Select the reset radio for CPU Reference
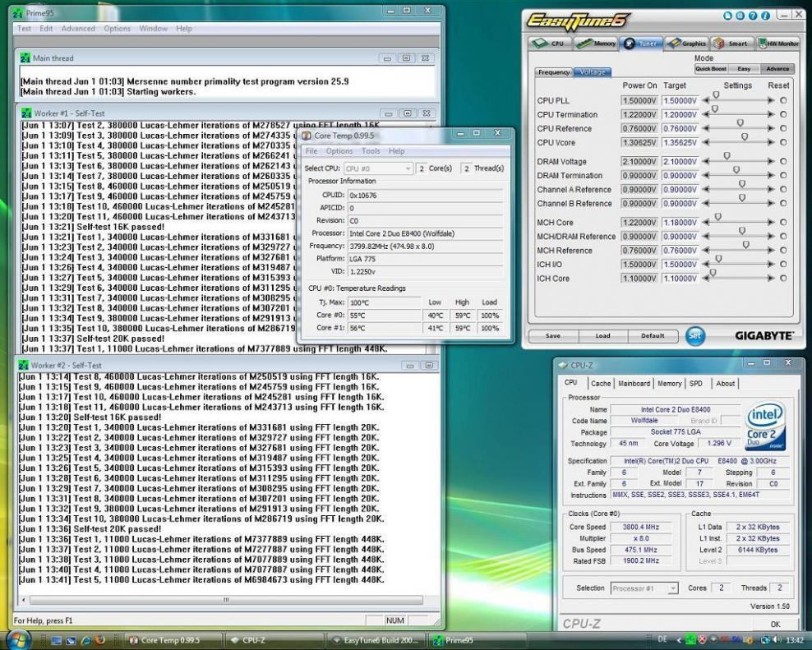The image size is (812, 650). point(783,128)
